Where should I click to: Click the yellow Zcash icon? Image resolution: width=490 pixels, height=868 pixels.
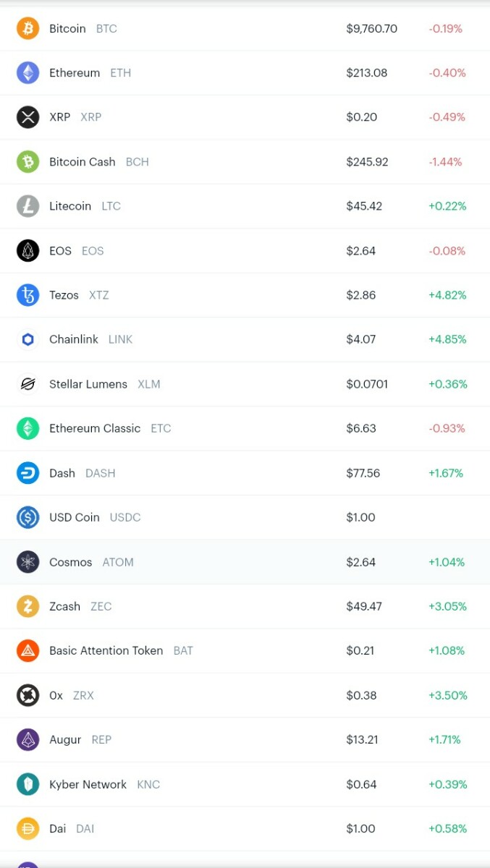pos(28,606)
